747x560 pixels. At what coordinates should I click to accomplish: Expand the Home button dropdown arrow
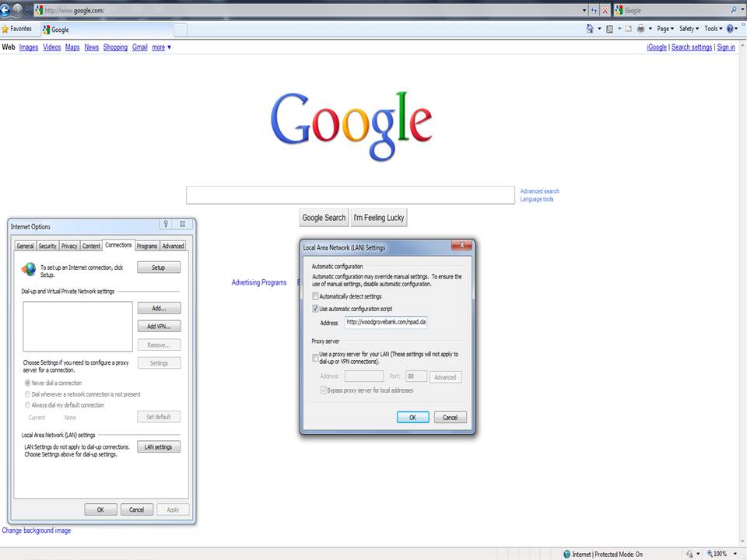[599, 29]
